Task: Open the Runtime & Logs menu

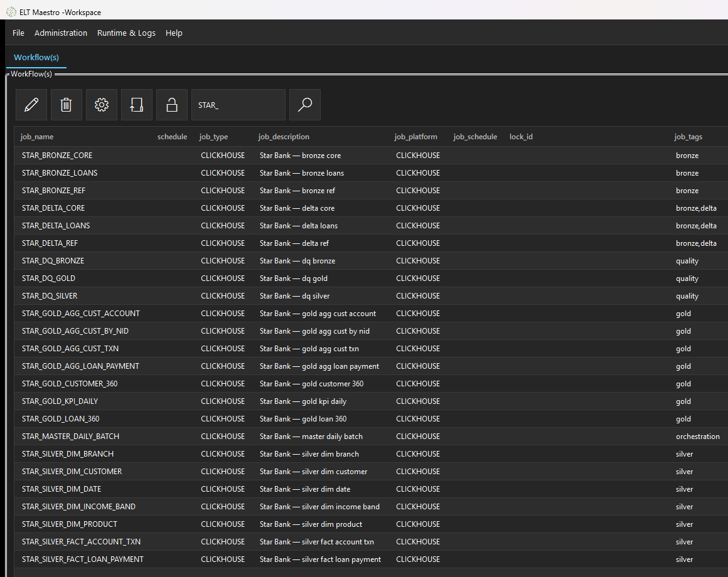Action: 126,33
